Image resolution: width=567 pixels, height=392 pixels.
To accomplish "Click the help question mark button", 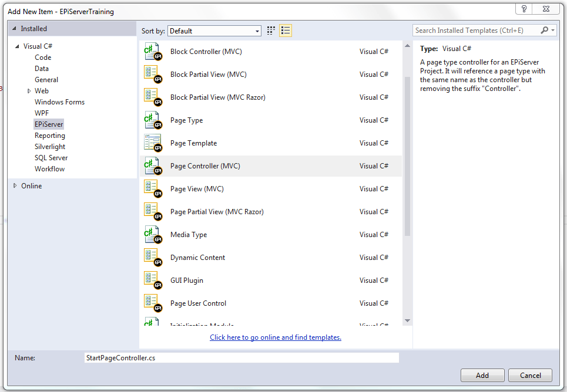I will pyautogui.click(x=524, y=9).
